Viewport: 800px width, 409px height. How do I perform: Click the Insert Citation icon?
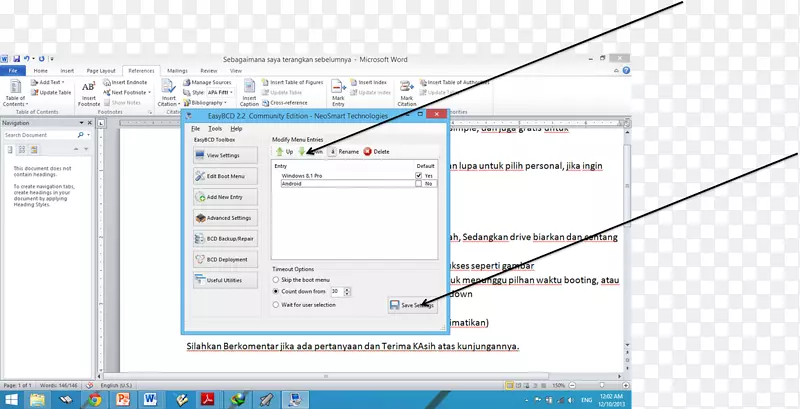pos(168,86)
